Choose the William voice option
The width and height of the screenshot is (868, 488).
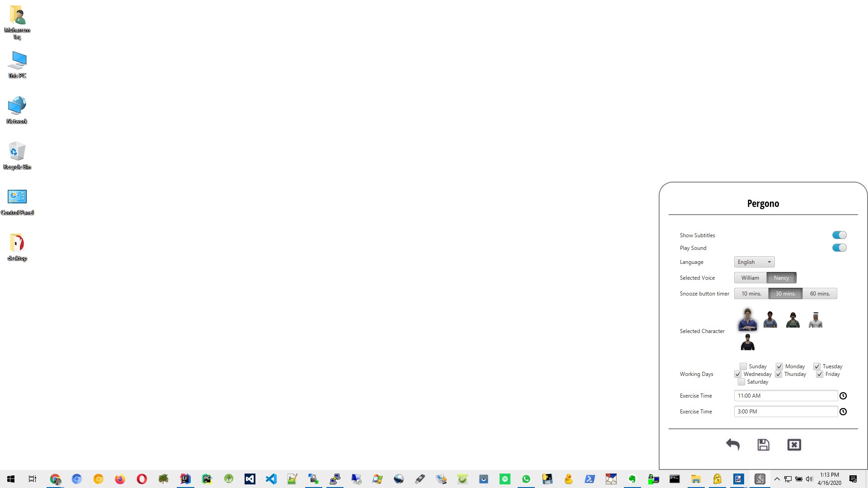pos(750,278)
